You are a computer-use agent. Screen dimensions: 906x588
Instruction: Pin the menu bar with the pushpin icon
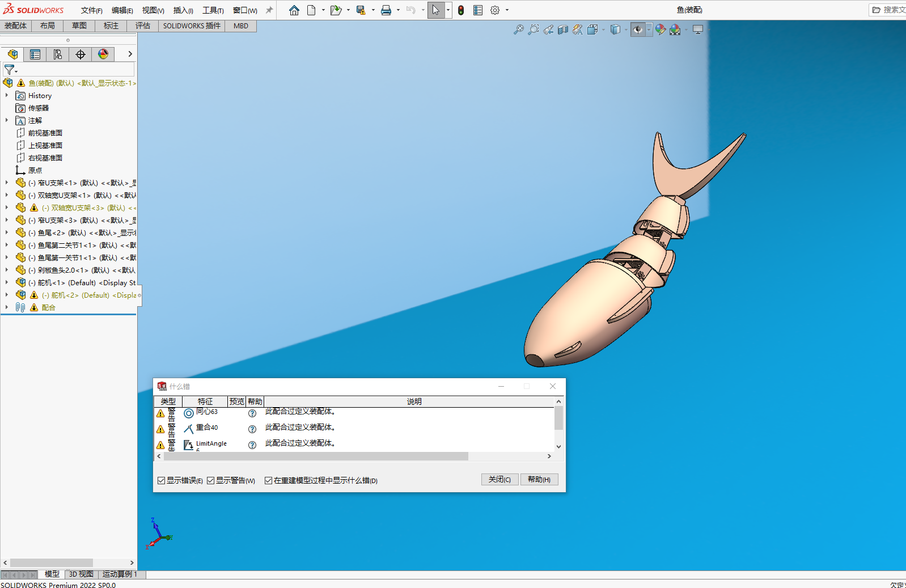(269, 10)
